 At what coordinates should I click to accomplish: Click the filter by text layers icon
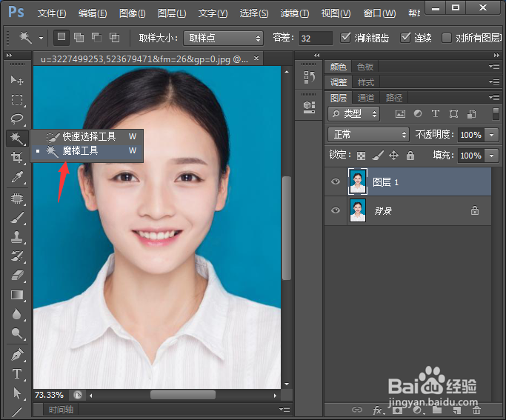coord(435,113)
